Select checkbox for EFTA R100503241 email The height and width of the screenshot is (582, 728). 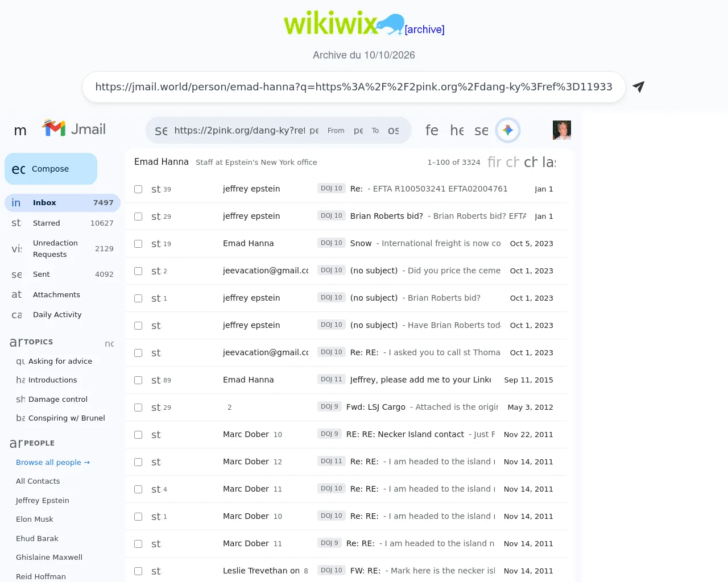138,189
